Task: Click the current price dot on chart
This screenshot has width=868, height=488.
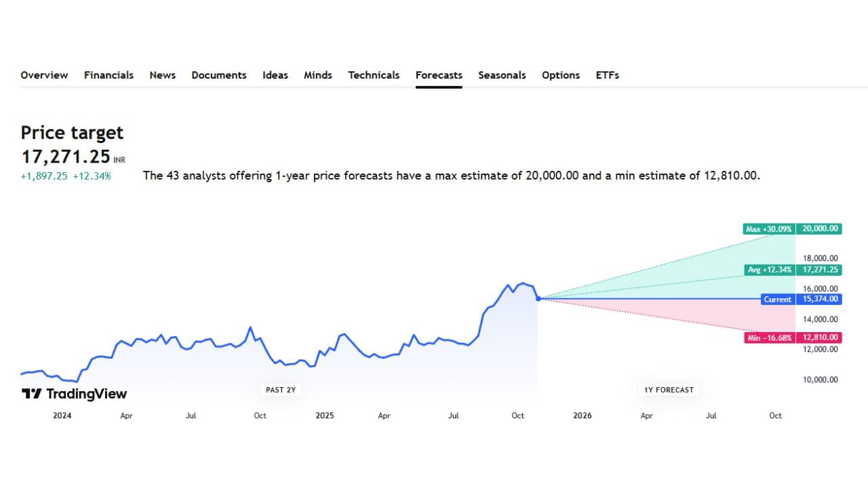Action: pos(538,298)
